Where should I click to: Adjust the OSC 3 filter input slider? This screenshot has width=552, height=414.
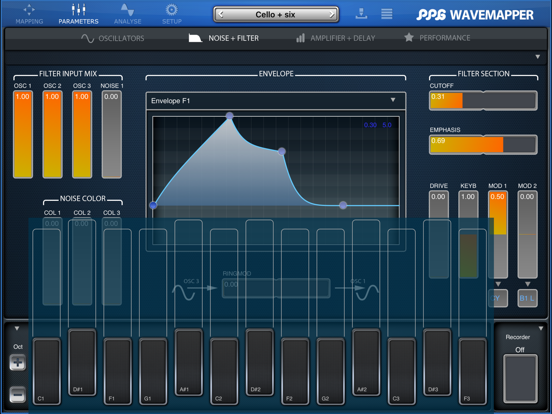point(82,134)
